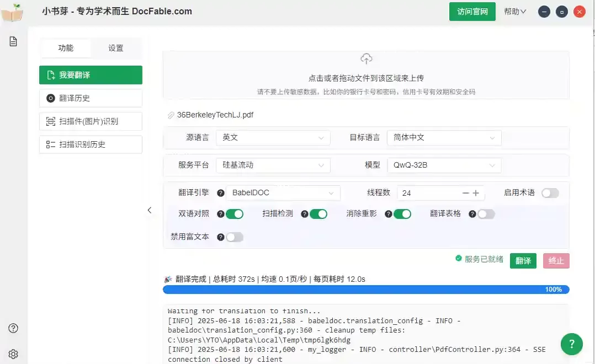Screen dimensions: 595x364
Task: Toggle the 启用术语 switch
Action: [x=550, y=193]
